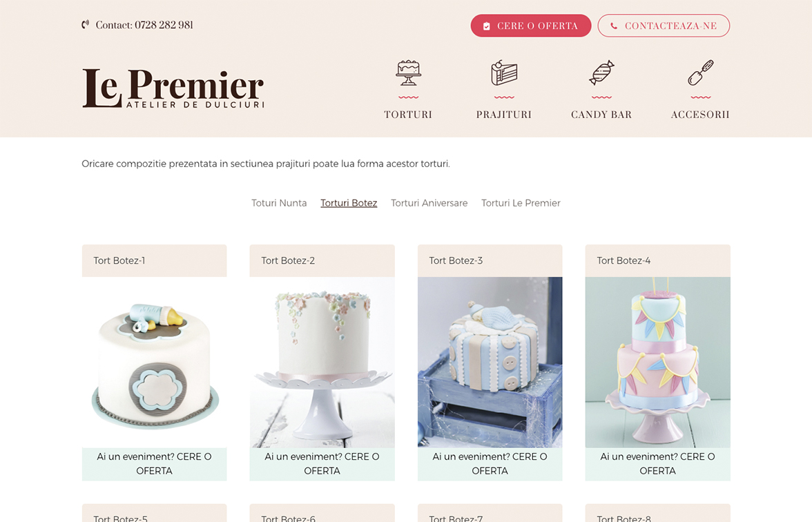Viewport: 812px width, 522px height.
Task: Click the phone icon in Contacteaza-ne button
Action: [614, 26]
